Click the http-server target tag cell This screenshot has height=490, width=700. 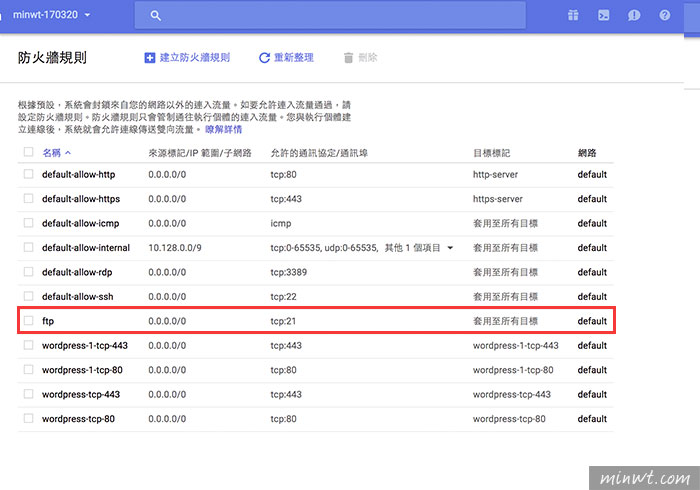point(495,174)
